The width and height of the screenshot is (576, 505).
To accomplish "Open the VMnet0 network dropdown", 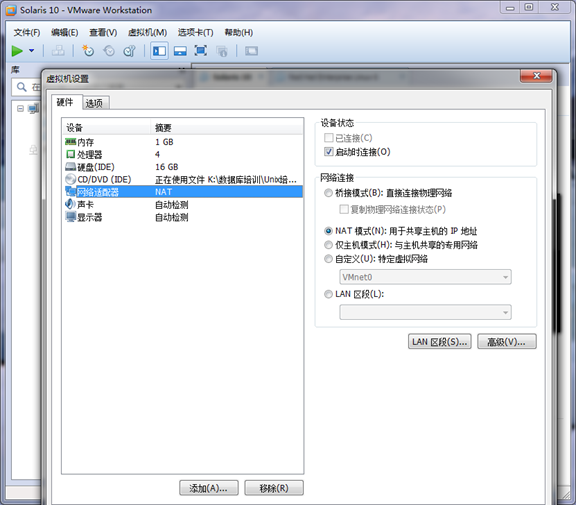I will 425,277.
